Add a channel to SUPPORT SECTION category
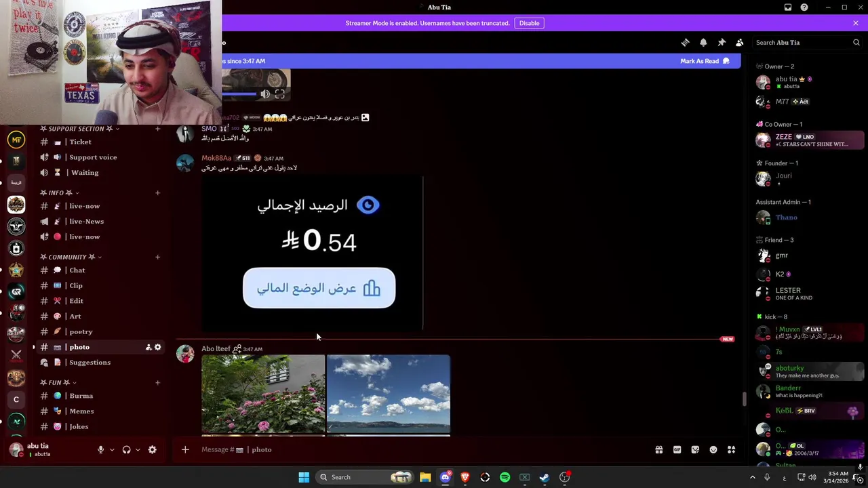The width and height of the screenshot is (868, 488). point(157,129)
